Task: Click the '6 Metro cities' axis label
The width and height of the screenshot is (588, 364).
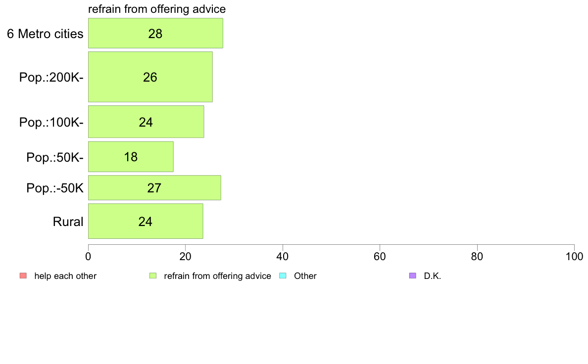Action: (x=45, y=34)
